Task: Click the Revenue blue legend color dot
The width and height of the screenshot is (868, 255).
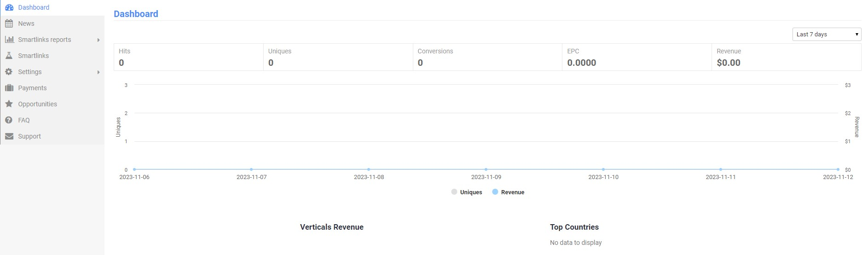Action: [495, 192]
